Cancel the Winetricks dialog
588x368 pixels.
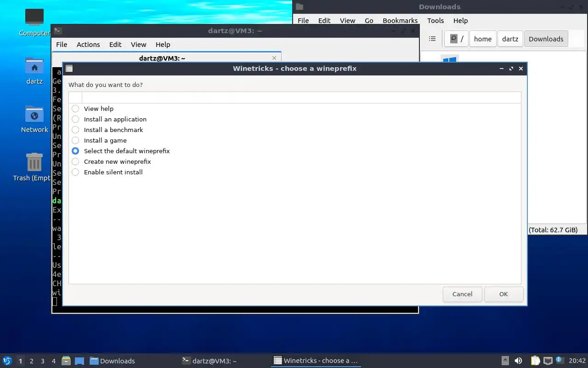tap(462, 294)
